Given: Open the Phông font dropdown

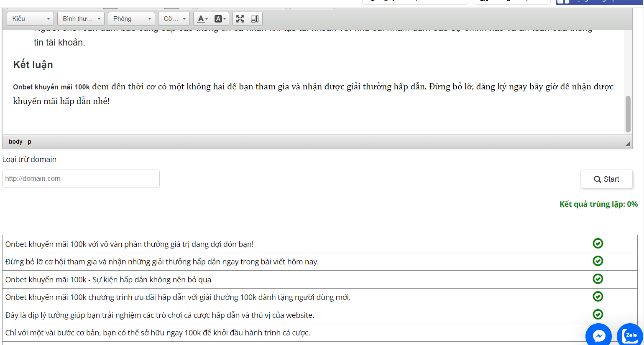Looking at the screenshot, I should tap(131, 19).
